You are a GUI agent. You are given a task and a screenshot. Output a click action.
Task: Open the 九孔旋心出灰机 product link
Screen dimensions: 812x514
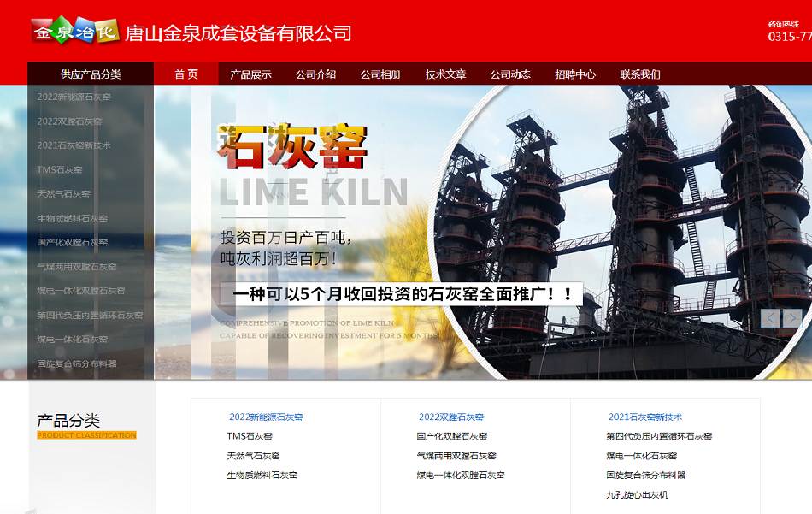click(x=637, y=495)
